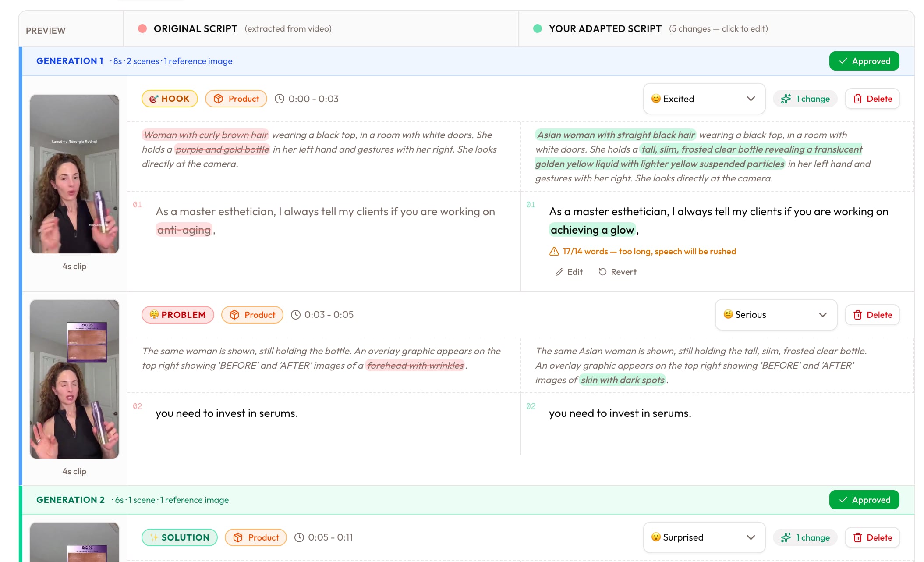Click the trash icon in HOOK Delete button
This screenshot has width=924, height=562.
click(858, 99)
